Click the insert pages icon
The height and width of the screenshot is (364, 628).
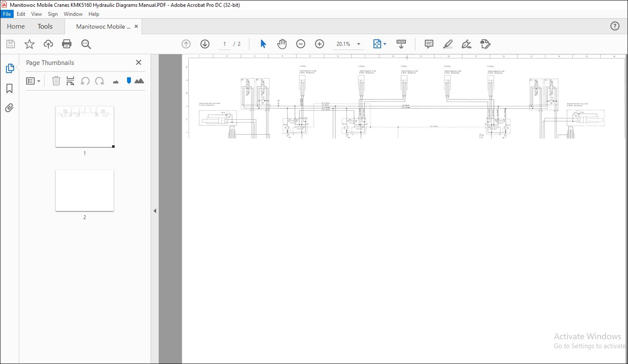71,81
